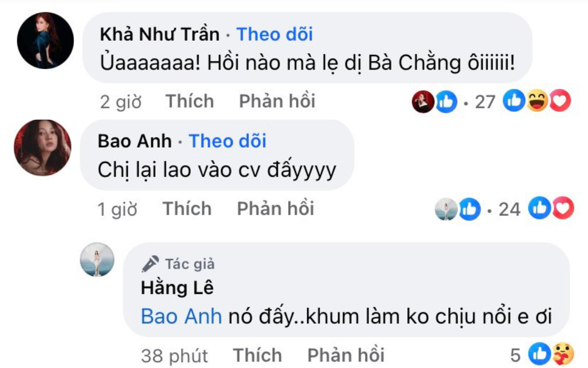Open Bao Anh's profile avatar
588x368 pixels.
point(43,148)
